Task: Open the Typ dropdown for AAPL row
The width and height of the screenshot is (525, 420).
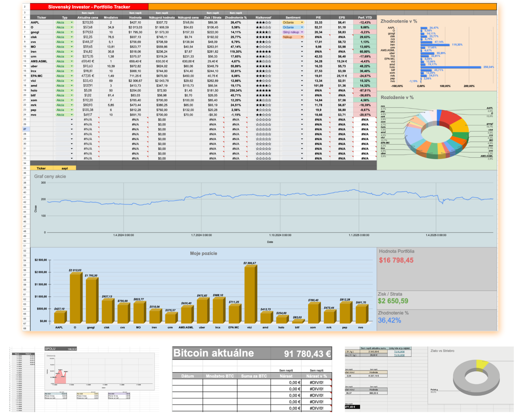Action: (72, 22)
